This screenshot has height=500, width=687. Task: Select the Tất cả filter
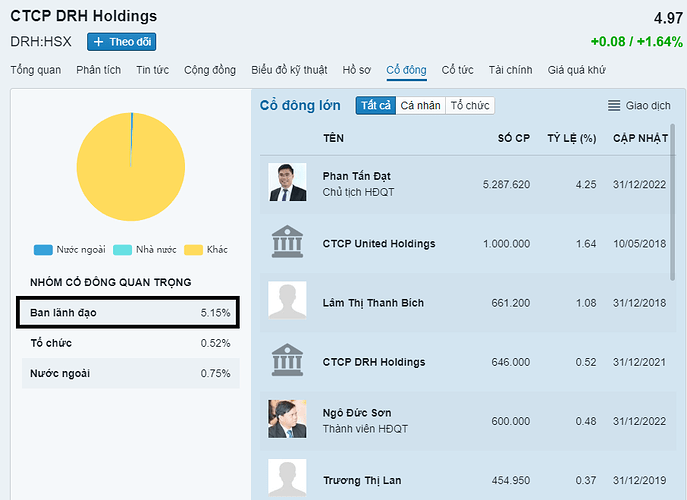[x=375, y=106]
